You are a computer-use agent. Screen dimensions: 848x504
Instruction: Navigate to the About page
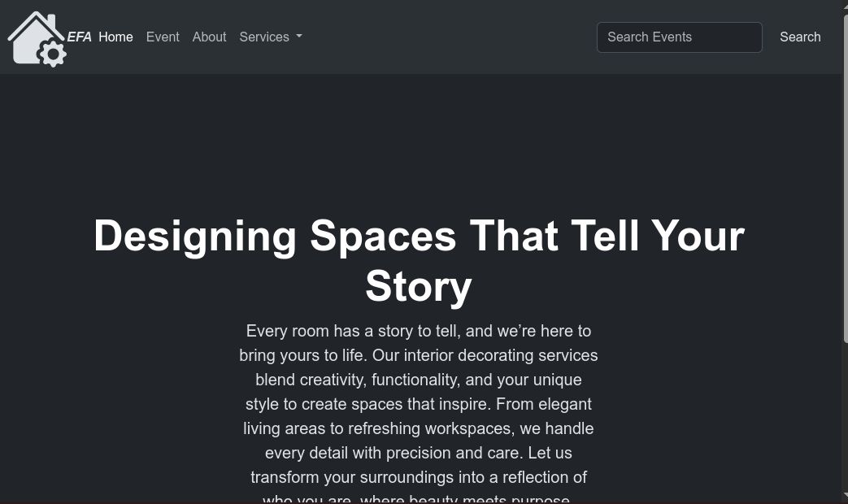209,37
